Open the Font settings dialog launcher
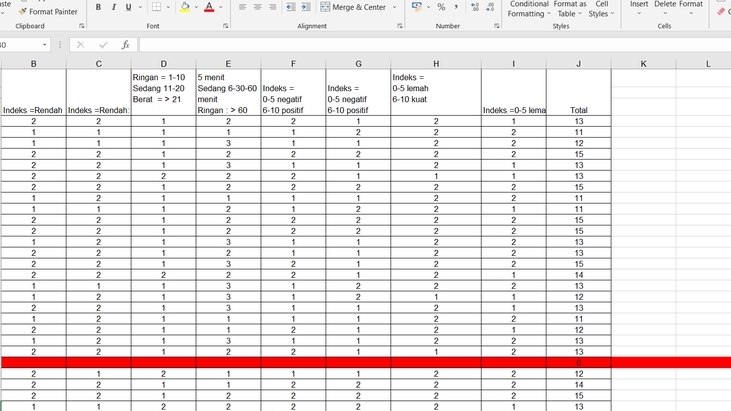Screen dimensions: 731x411 point(225,26)
